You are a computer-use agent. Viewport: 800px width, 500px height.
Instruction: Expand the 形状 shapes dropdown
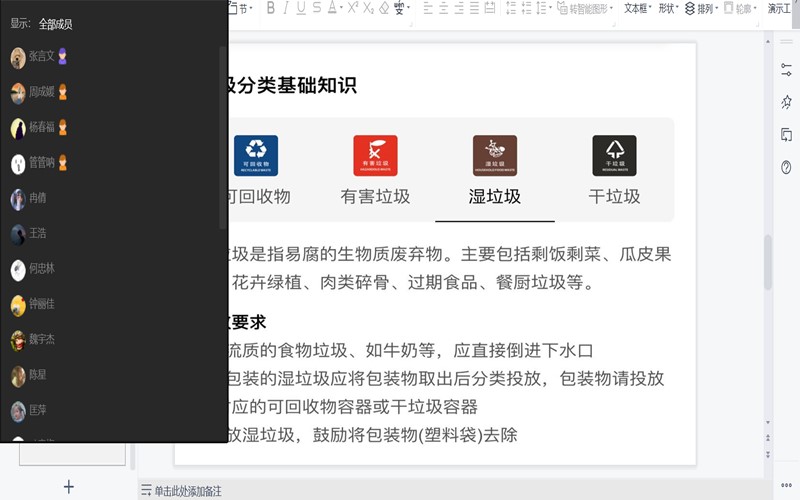[x=669, y=8]
